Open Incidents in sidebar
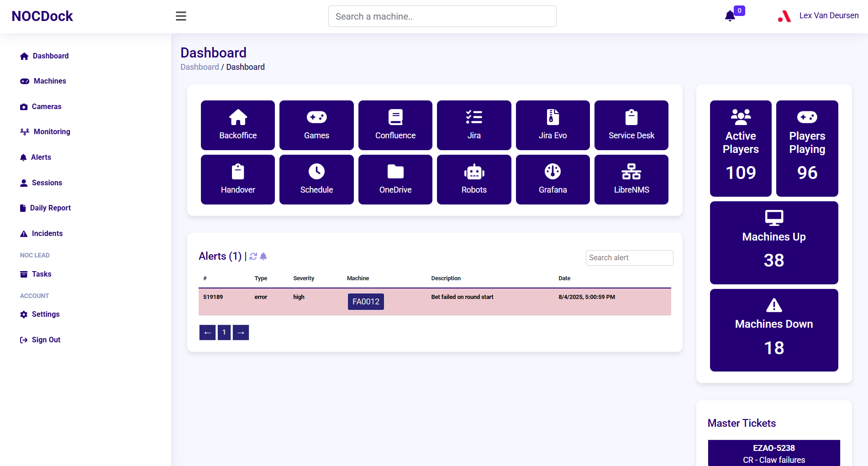The width and height of the screenshot is (868, 466). pyautogui.click(x=42, y=233)
